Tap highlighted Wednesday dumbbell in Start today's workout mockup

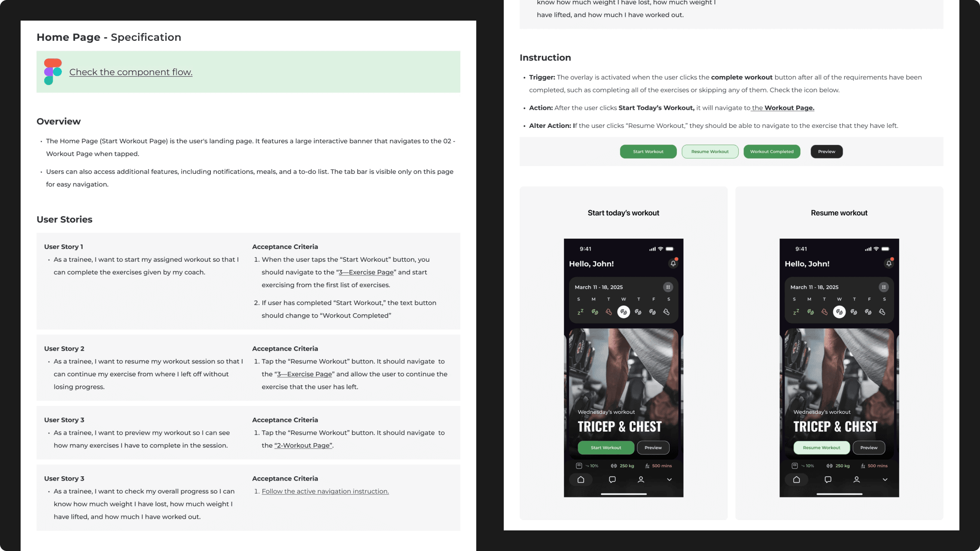pyautogui.click(x=624, y=312)
